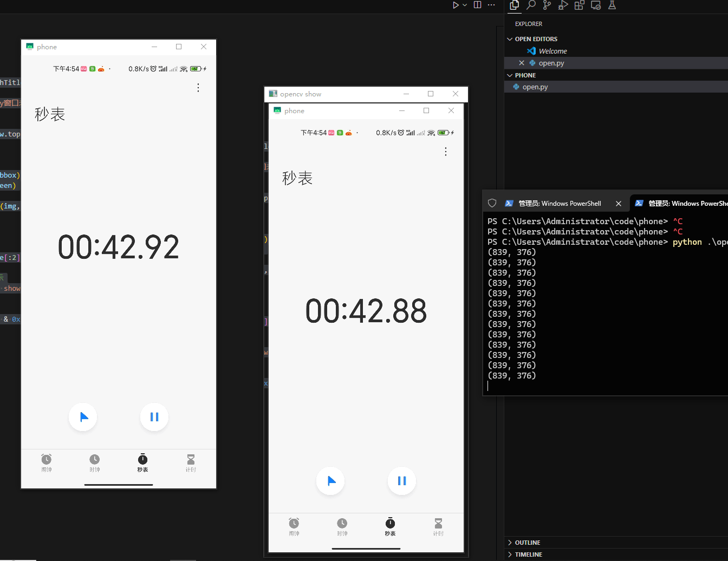Open the 时钟 clock tab in left phone window
Screen dimensions: 728x561
coord(95,463)
